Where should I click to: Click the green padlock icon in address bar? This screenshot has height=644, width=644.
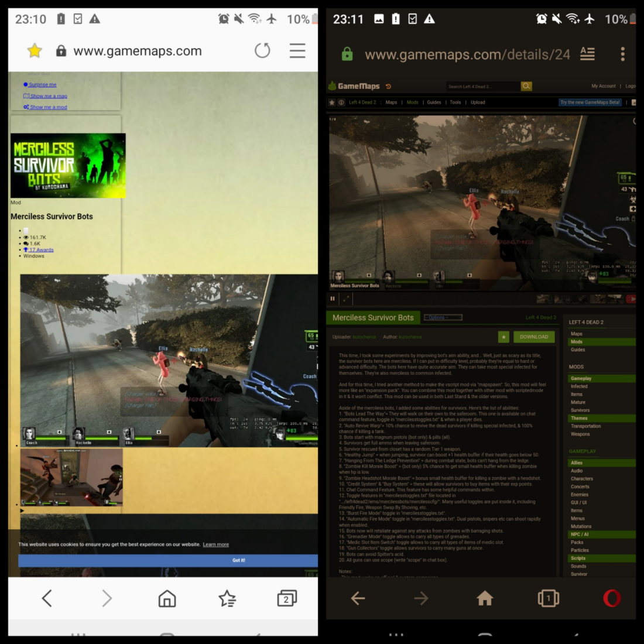[x=347, y=53]
